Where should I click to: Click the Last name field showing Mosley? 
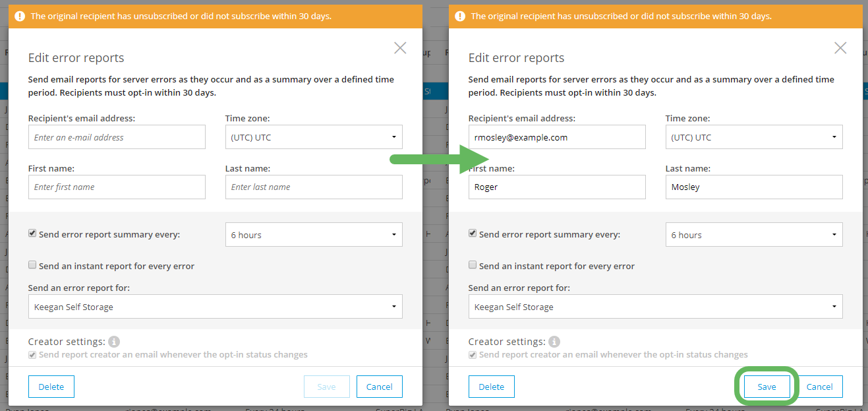coord(753,187)
